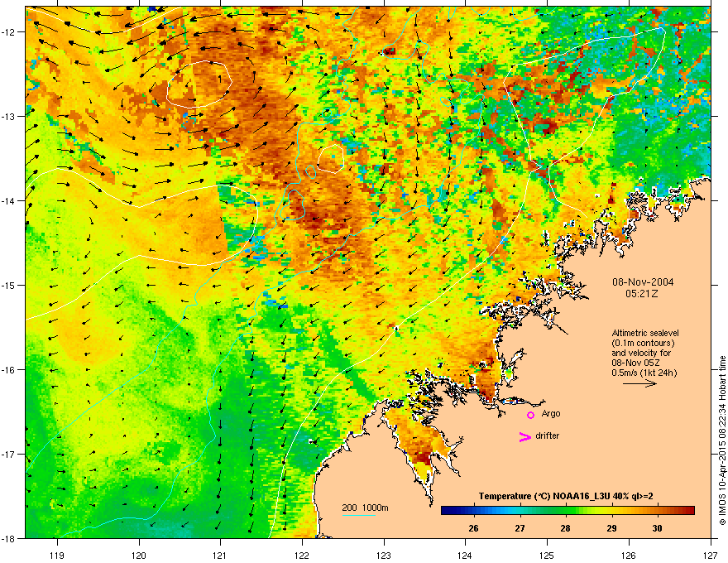Click the longitude axis label 121

tap(220, 555)
